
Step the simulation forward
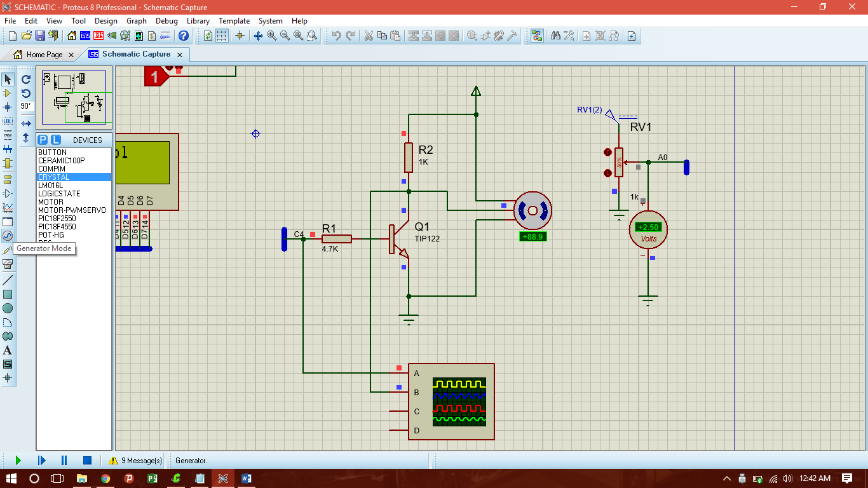pos(41,460)
